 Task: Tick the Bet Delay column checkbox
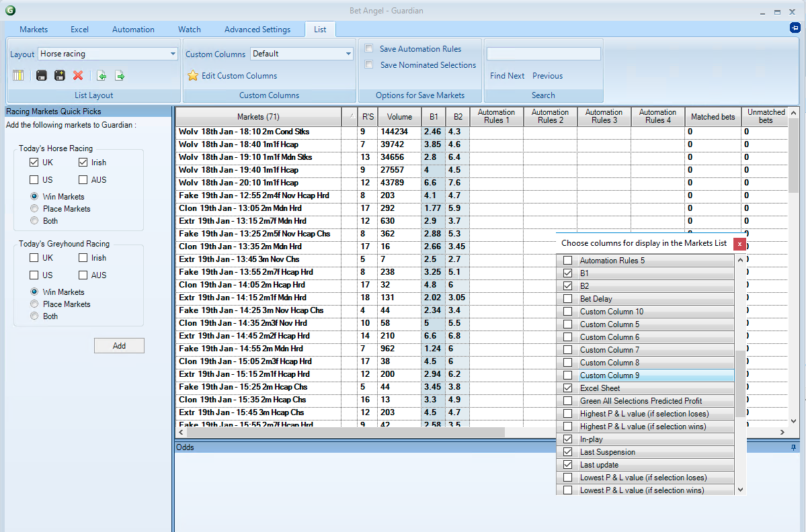pos(568,299)
